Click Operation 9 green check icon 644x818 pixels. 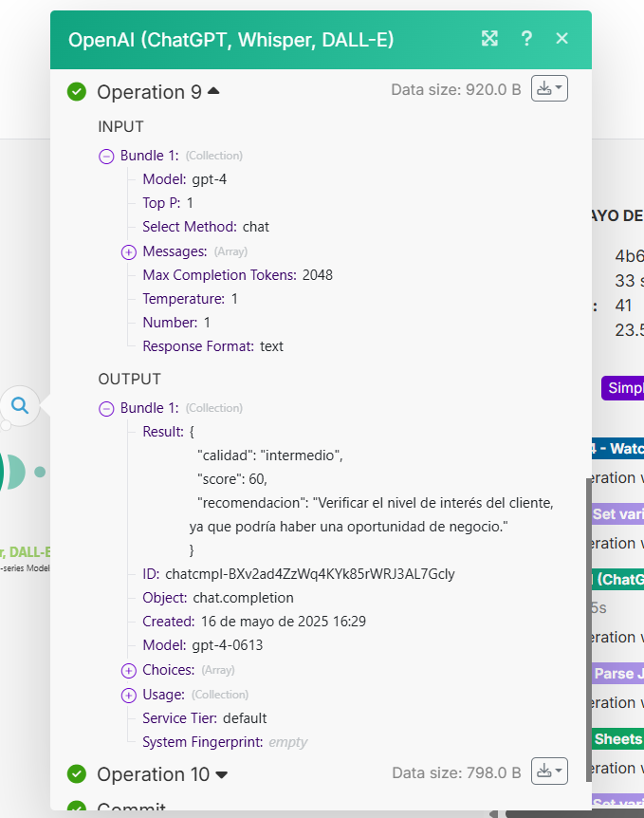tap(77, 92)
